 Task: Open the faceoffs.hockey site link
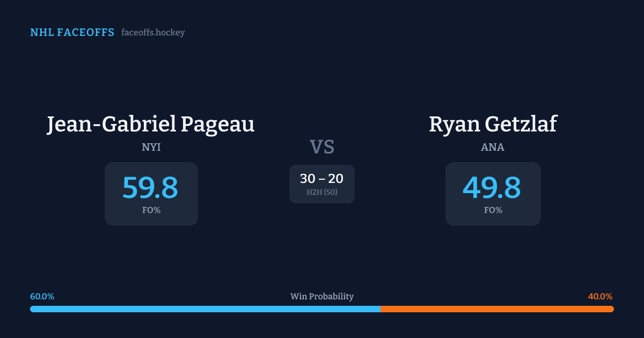(153, 33)
